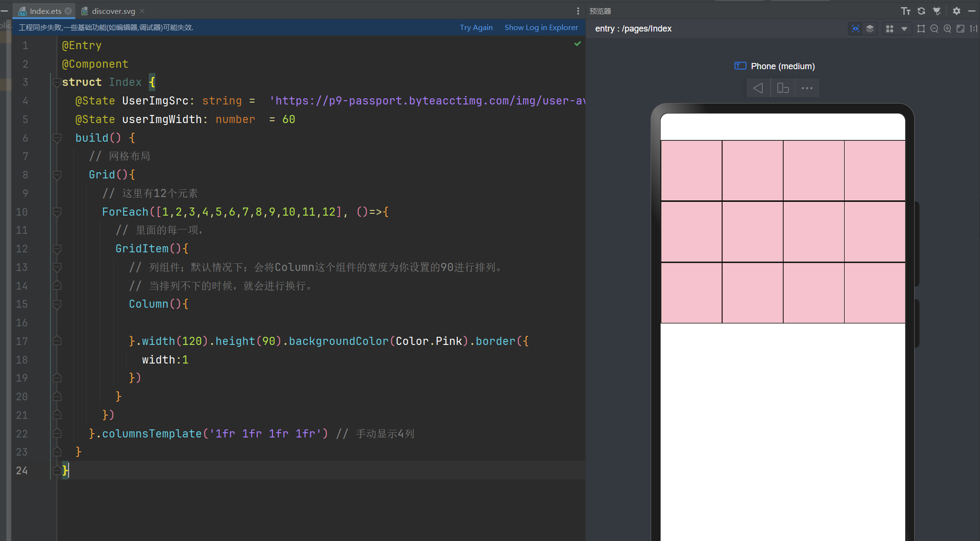Click Show Log in Explorer link
The width and height of the screenshot is (980, 541).
click(x=541, y=28)
